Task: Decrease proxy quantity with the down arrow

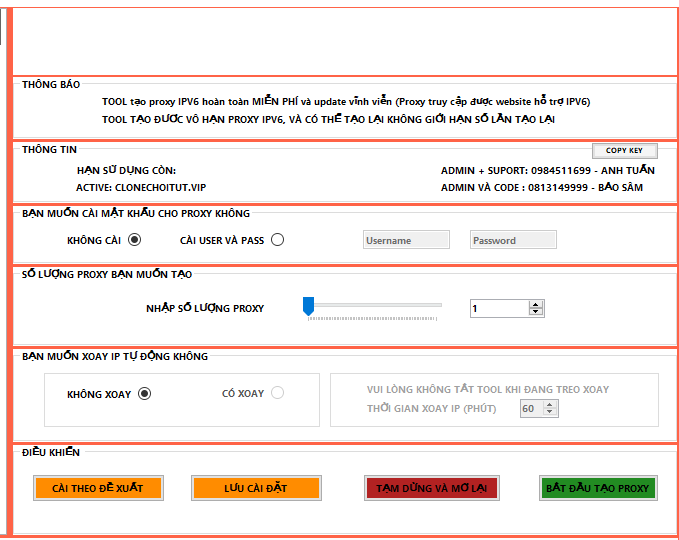Action: coord(536,313)
